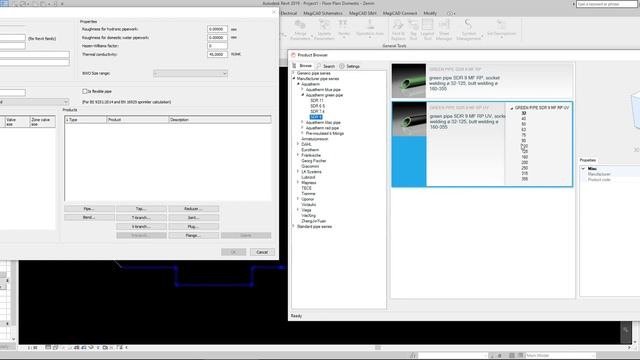Click the Type column header in Products table

[86, 120]
